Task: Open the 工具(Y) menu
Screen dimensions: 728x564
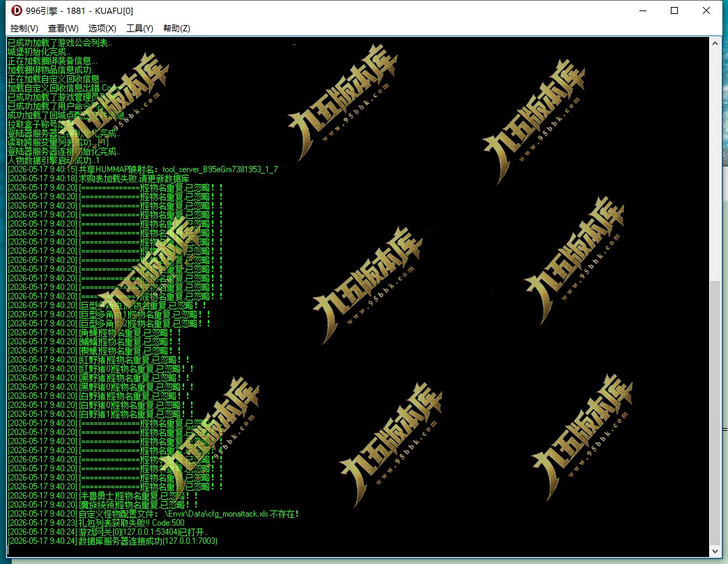Action: pos(139,29)
